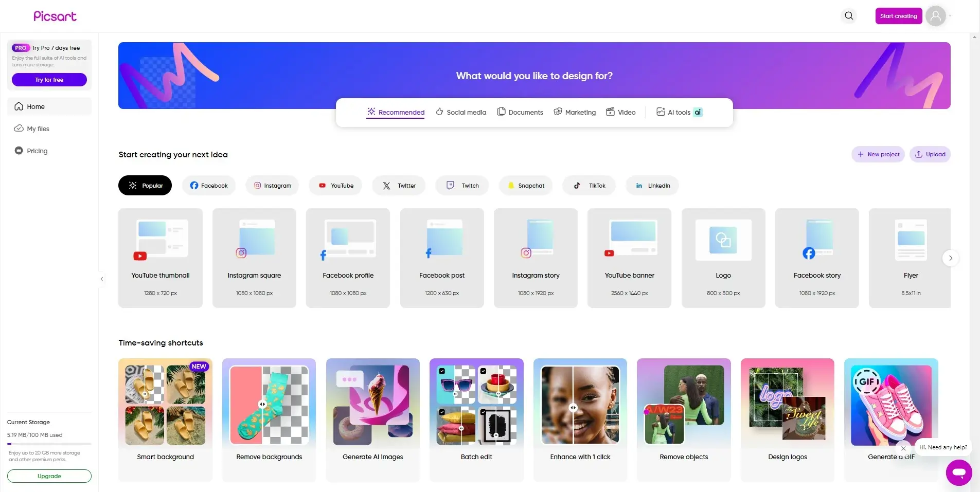
Task: Click Try for free button
Action: click(49, 80)
